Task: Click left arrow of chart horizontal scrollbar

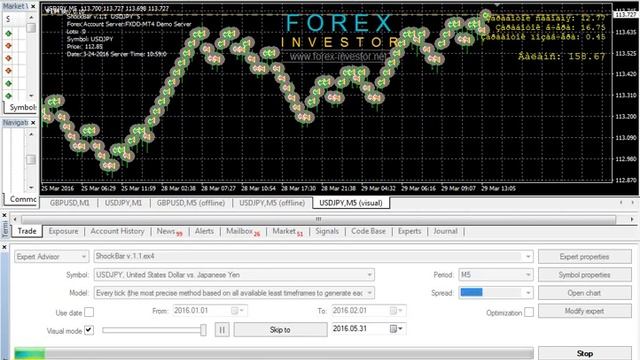Action: (x=15, y=220)
